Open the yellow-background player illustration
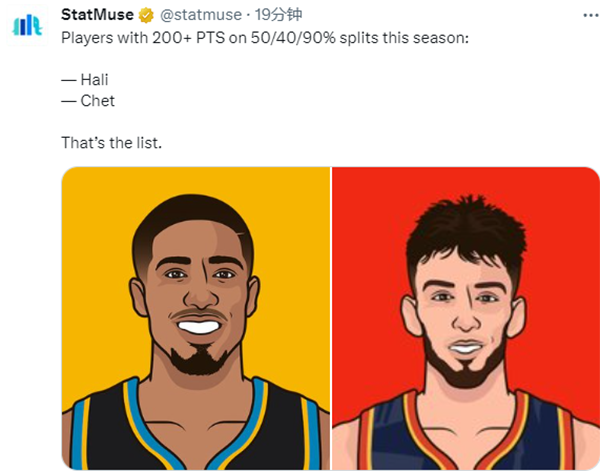This screenshot has height=471, width=600. pyautogui.click(x=196, y=318)
